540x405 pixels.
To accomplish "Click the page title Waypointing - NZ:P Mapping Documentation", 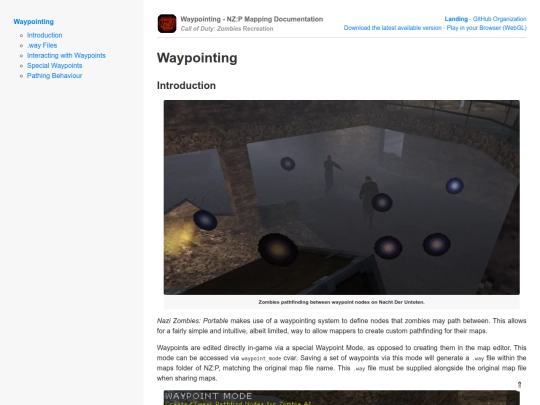I will (252, 19).
